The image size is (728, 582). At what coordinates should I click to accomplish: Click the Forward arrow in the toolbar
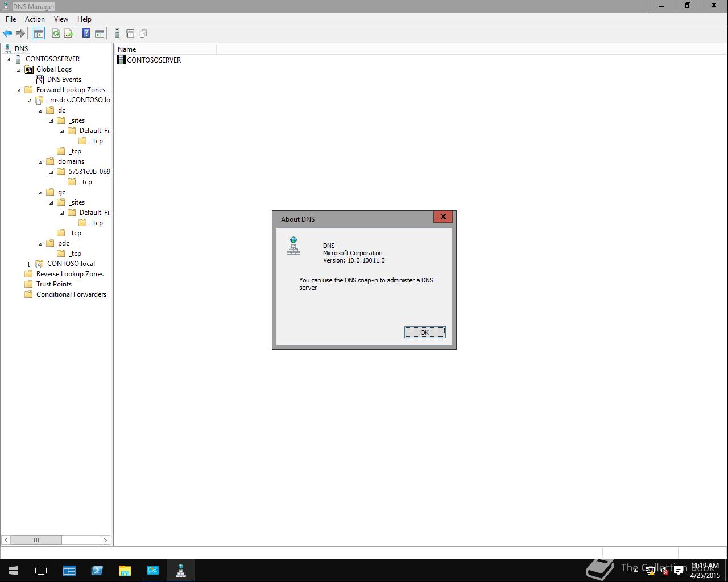(20, 34)
